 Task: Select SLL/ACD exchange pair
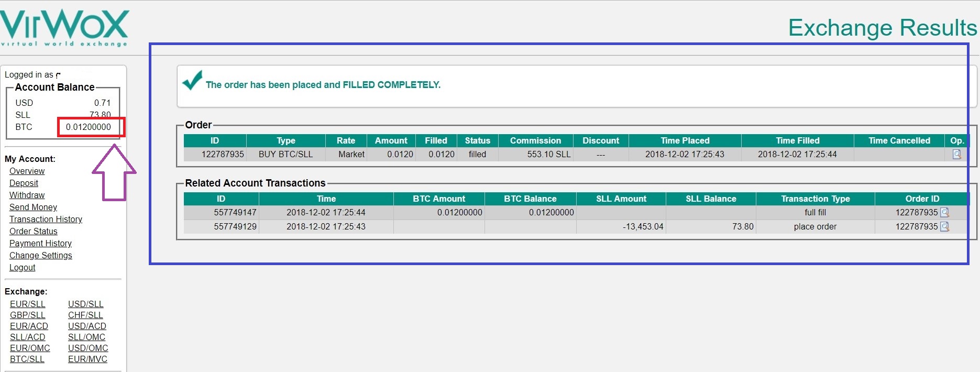[27, 337]
